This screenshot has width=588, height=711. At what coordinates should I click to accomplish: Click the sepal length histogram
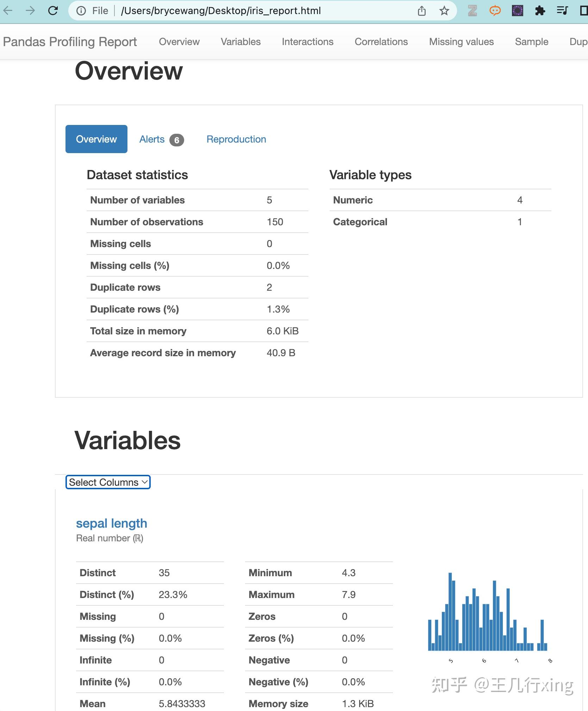pos(488,616)
